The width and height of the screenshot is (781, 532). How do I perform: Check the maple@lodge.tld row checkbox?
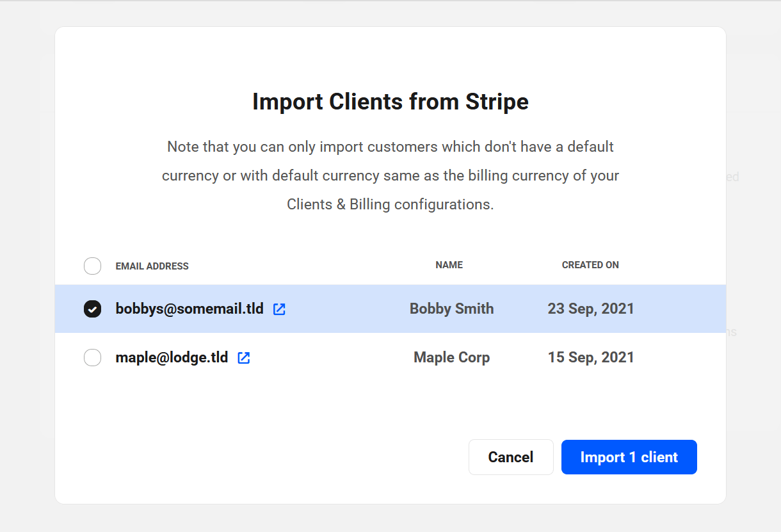coord(93,358)
